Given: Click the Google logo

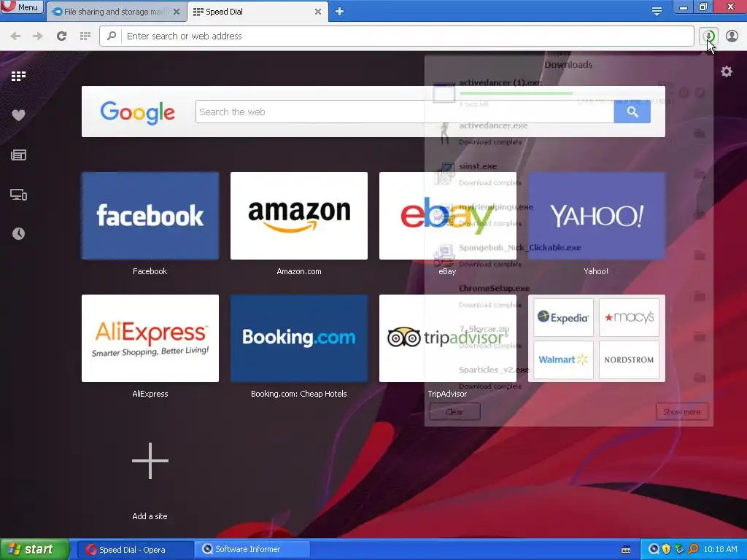Looking at the screenshot, I should pyautogui.click(x=138, y=112).
